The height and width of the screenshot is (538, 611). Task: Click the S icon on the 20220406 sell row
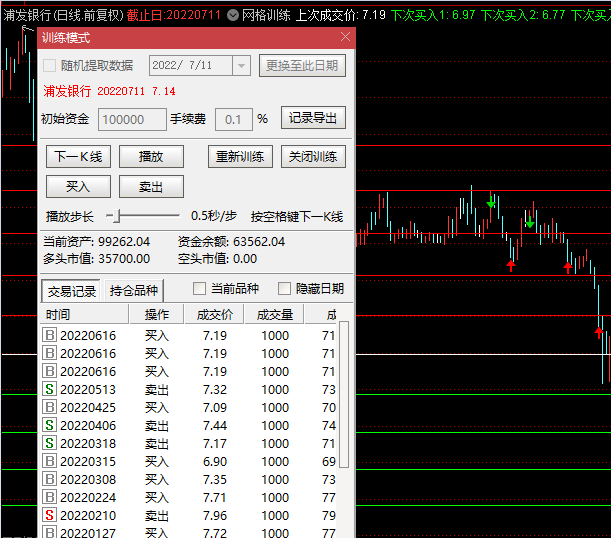tap(49, 425)
